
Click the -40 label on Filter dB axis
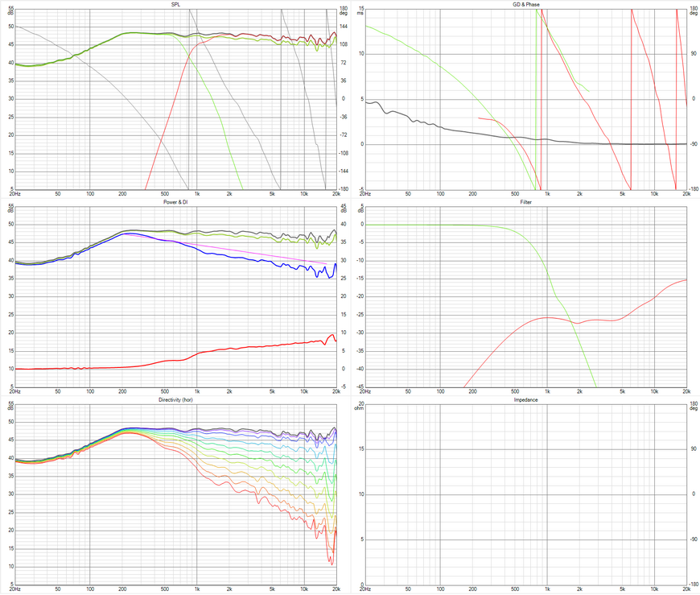[x=360, y=370]
